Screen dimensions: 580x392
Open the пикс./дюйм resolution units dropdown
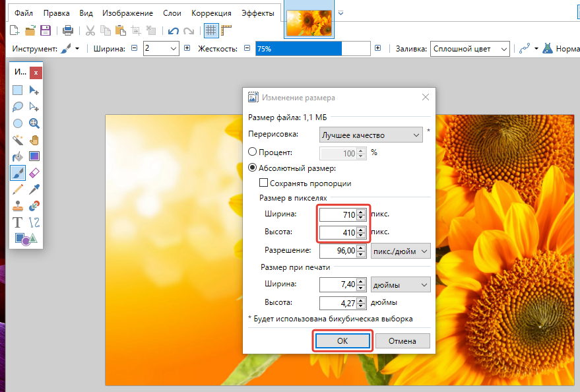(401, 251)
